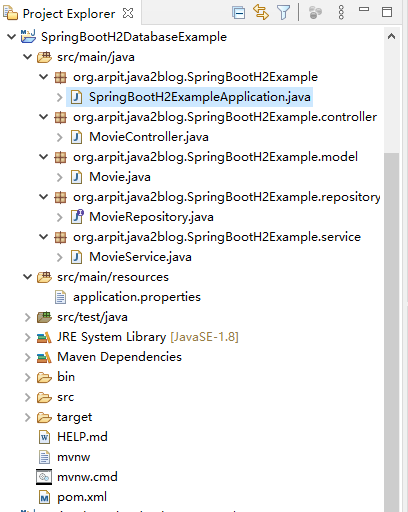Collapse the SpringBootH2Example.repository package

click(x=44, y=197)
